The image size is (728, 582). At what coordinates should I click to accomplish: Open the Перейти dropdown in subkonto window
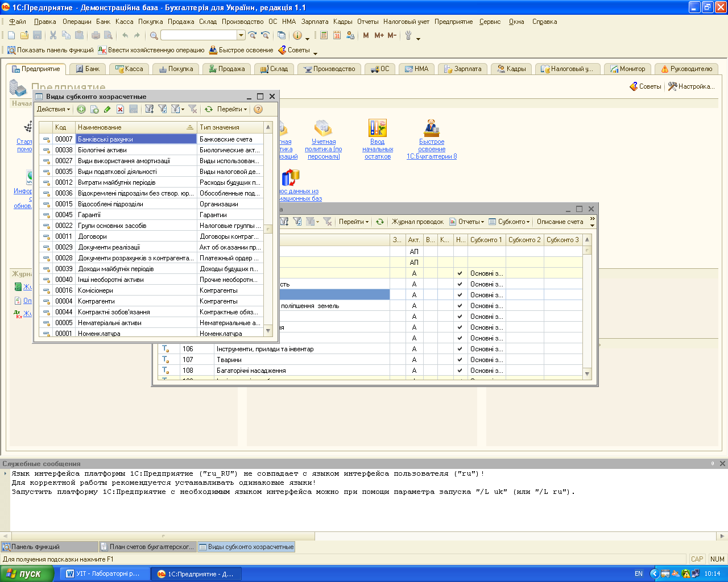coord(232,109)
